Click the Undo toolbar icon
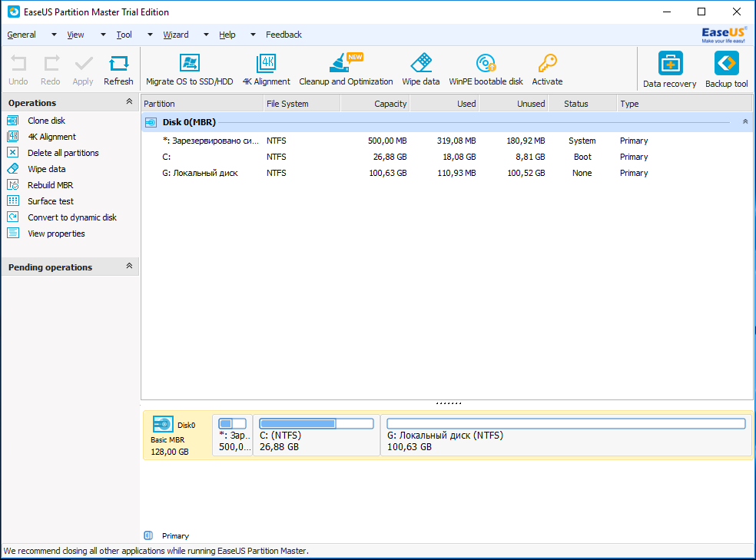This screenshot has height=560, width=756. click(x=18, y=63)
